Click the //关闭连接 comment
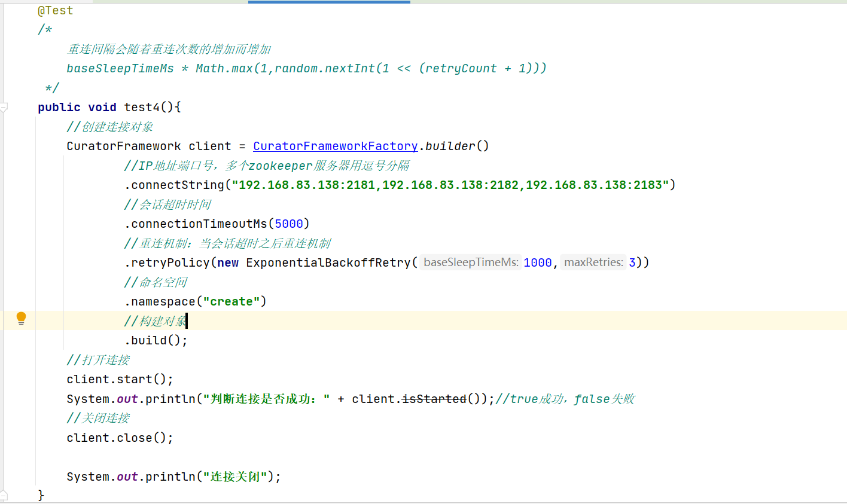This screenshot has height=504, width=847. click(98, 418)
